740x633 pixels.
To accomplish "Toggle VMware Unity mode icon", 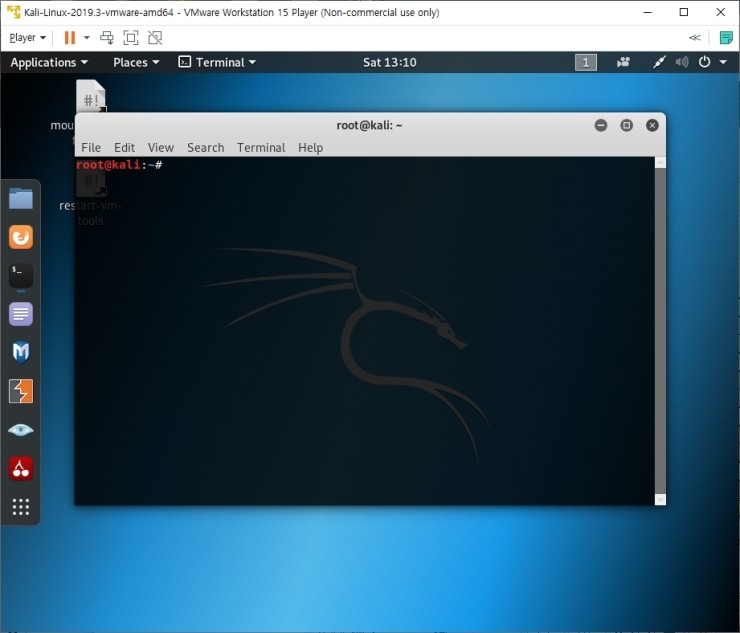I will click(155, 37).
